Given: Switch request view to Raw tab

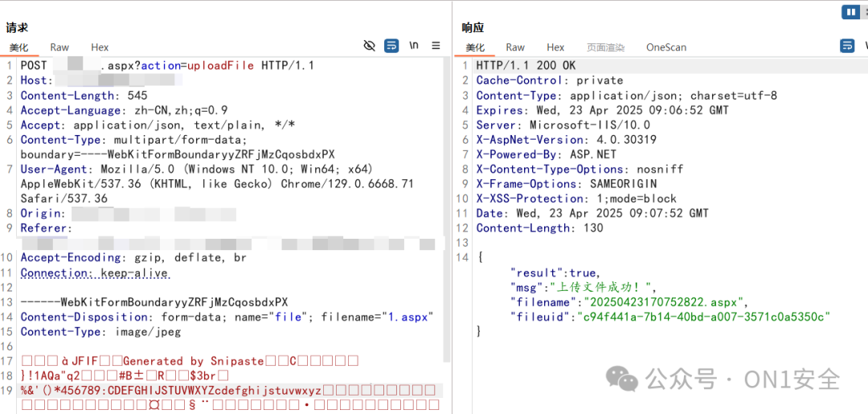Looking at the screenshot, I should [x=59, y=47].
